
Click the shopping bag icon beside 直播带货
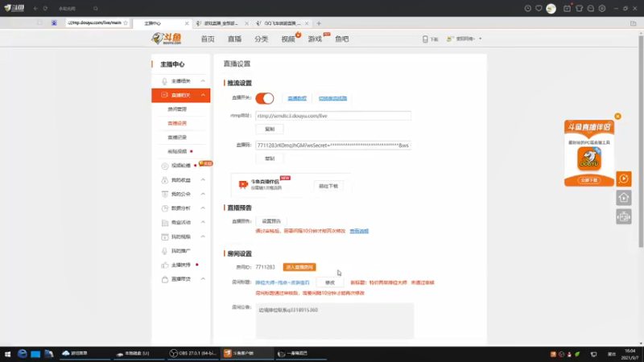(165, 279)
